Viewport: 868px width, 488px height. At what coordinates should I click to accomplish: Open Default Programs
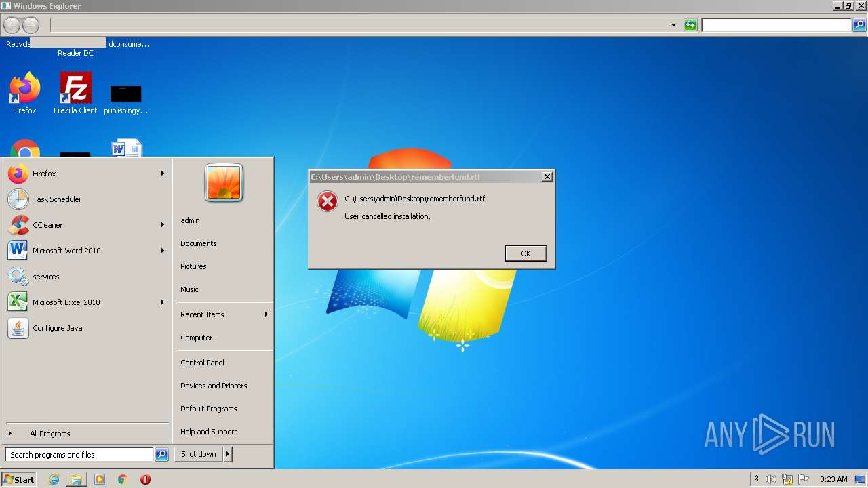click(209, 409)
